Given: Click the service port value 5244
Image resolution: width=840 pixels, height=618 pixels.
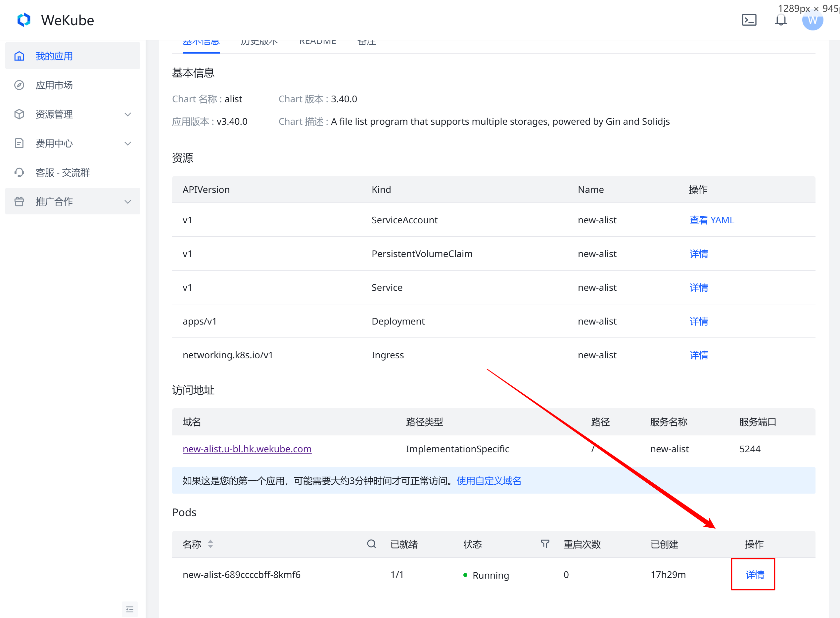Looking at the screenshot, I should pos(750,449).
